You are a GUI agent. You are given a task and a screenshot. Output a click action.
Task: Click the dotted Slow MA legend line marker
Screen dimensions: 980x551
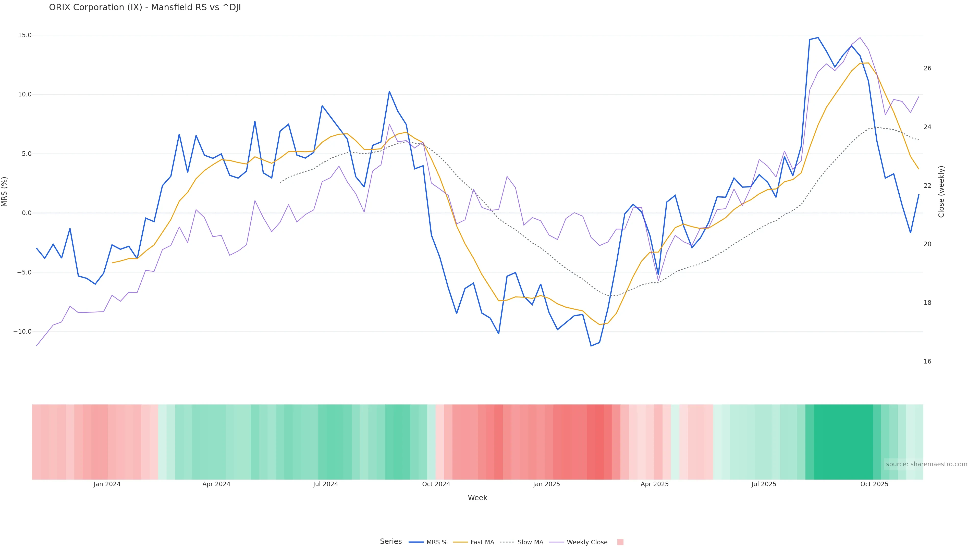pos(507,542)
